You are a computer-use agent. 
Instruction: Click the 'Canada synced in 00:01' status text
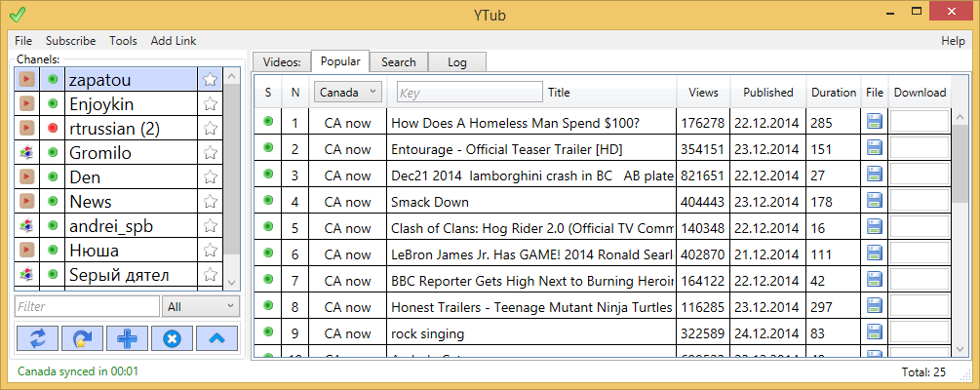pos(77,371)
